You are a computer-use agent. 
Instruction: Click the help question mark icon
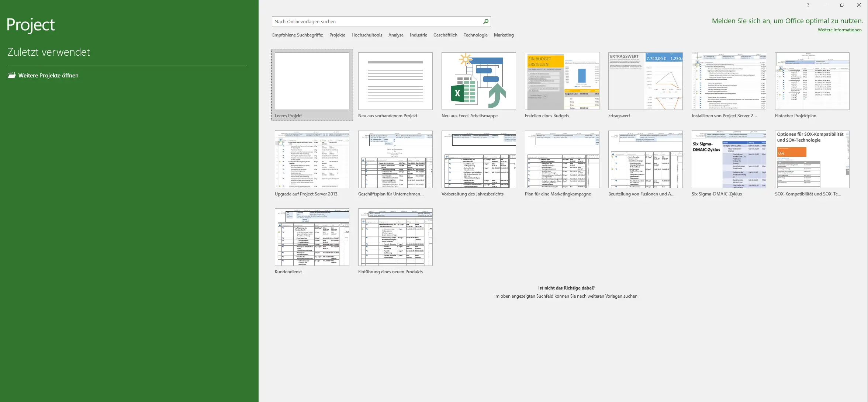pos(808,5)
